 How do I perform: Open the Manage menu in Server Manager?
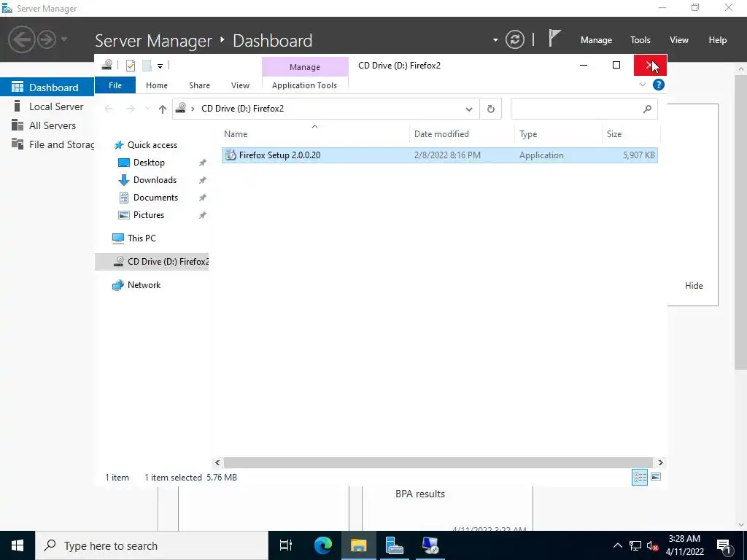(x=596, y=40)
